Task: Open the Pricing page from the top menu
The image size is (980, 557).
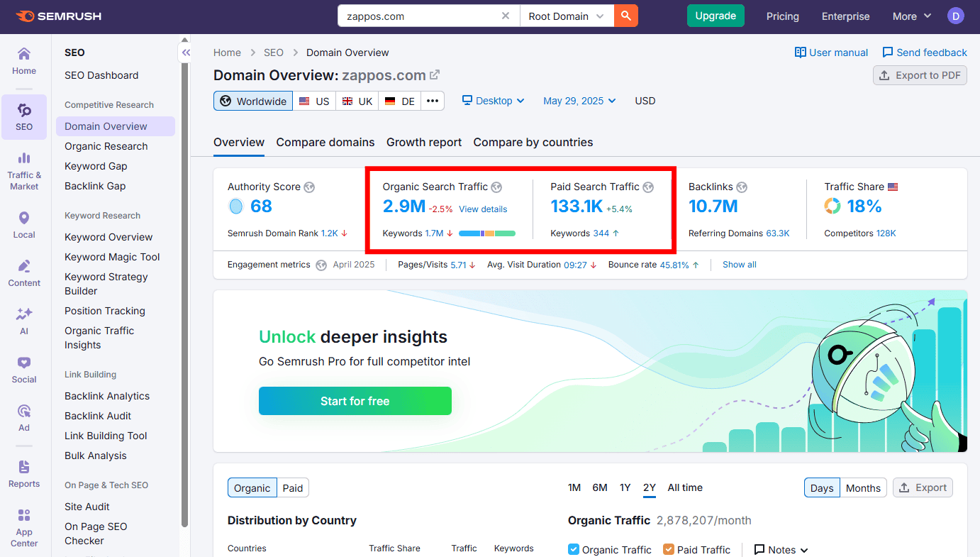Action: click(x=782, y=16)
